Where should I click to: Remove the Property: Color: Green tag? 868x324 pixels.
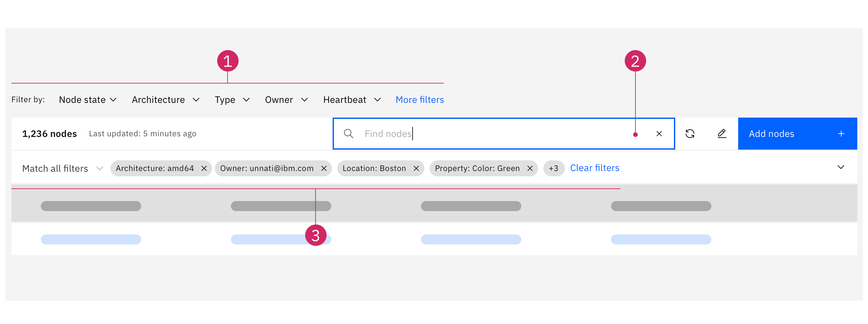[x=530, y=168]
